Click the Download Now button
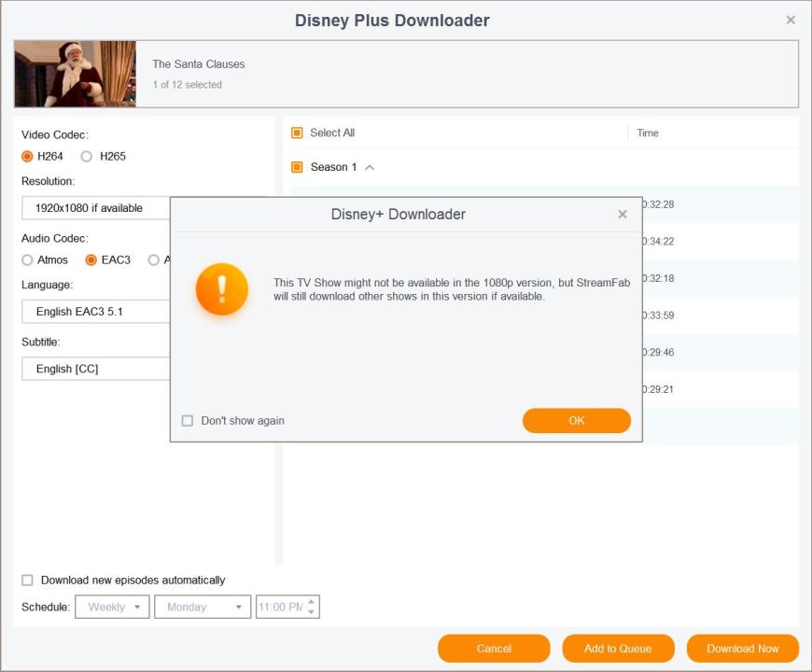Viewport: 812px width, 672px height. pos(743,649)
